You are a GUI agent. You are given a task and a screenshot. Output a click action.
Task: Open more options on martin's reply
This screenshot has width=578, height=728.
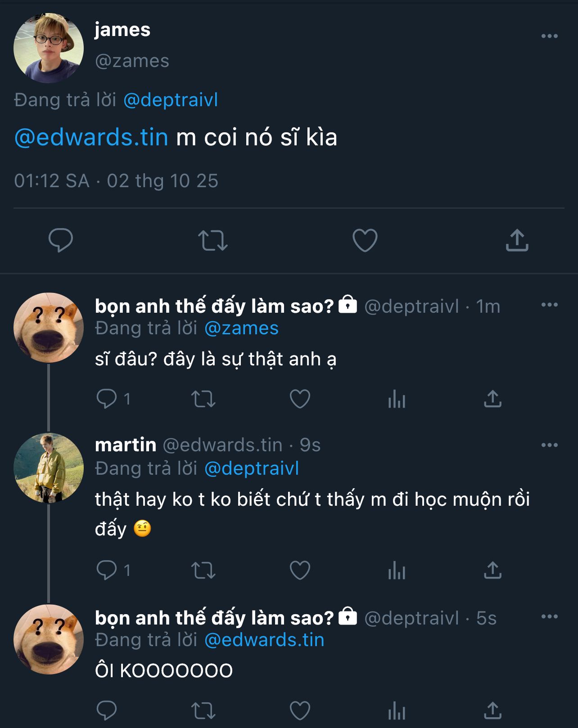[549, 445]
